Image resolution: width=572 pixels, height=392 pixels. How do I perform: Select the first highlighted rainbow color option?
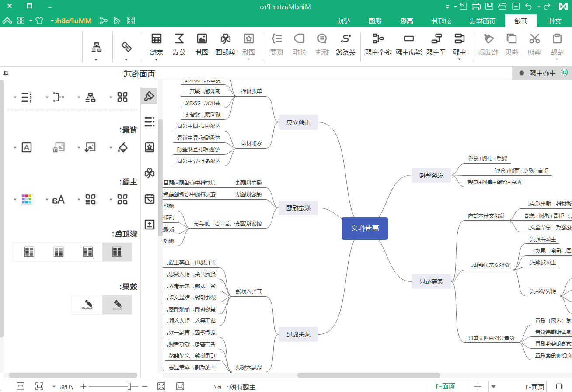[117, 251]
